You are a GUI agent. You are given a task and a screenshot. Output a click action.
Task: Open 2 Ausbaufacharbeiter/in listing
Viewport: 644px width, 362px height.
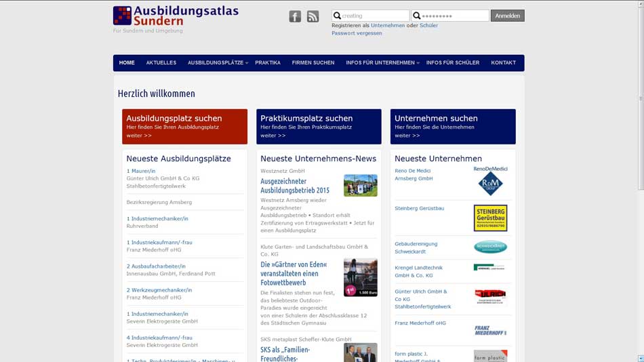point(156,266)
